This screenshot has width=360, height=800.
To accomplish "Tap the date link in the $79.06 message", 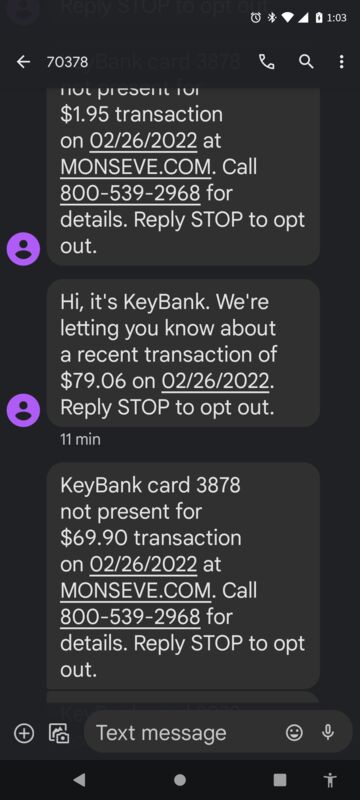I will pyautogui.click(x=215, y=381).
